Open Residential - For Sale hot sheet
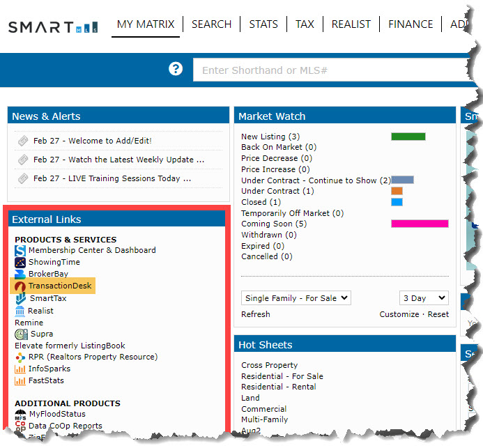483x448 pixels. point(282,376)
